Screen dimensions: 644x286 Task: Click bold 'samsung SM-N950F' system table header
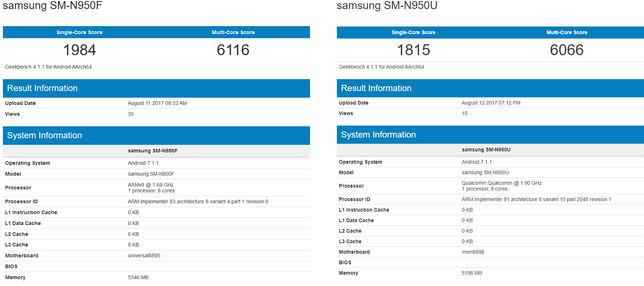[153, 151]
